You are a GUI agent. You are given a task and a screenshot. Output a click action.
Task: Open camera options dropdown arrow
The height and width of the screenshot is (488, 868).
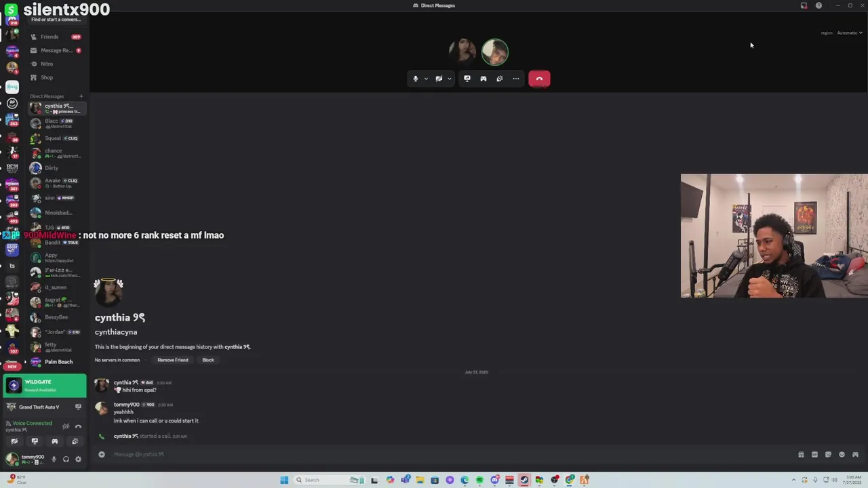pos(449,79)
